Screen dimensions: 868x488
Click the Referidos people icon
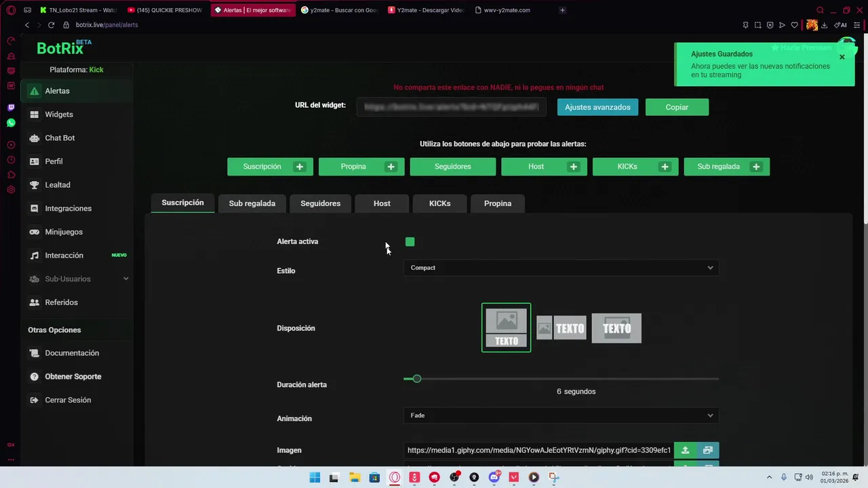[x=34, y=302]
